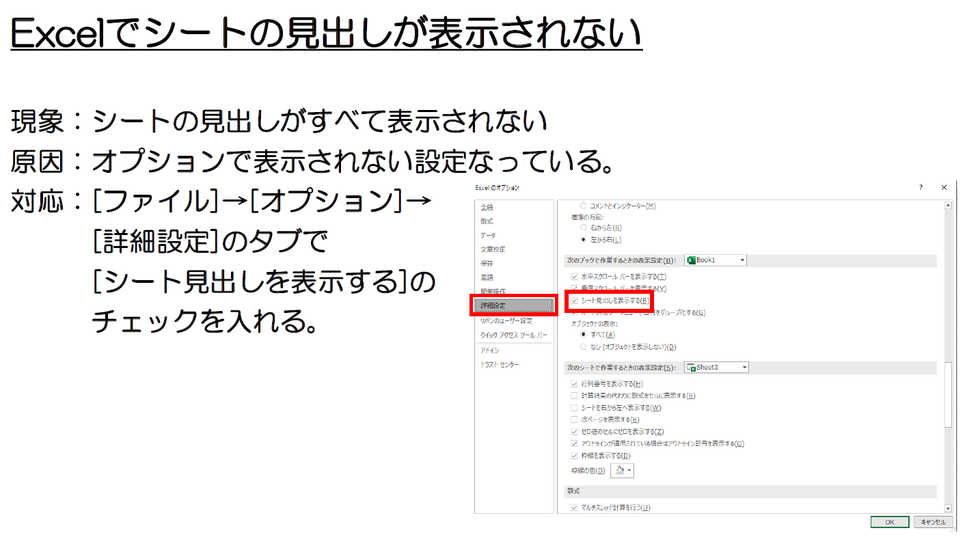Toggle マルチスレッド計算を行う checkbox
The image size is (980, 537).
[574, 508]
